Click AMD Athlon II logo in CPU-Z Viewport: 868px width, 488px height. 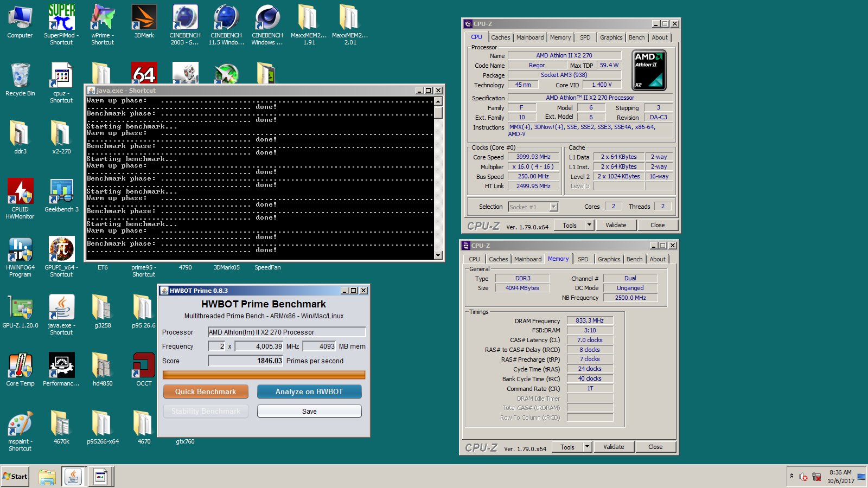649,70
